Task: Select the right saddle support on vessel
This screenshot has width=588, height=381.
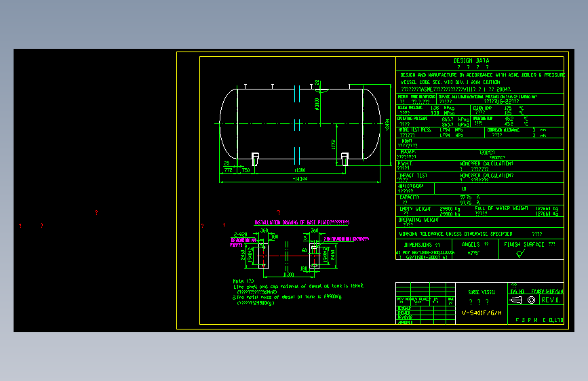Action: pyautogui.click(x=345, y=159)
